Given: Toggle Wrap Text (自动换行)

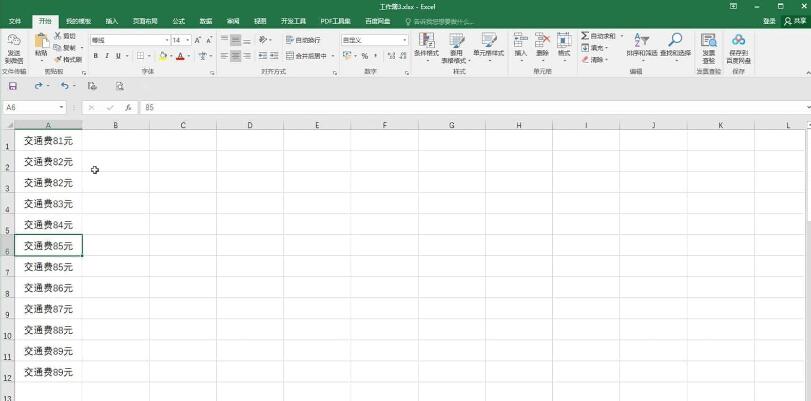Looking at the screenshot, I should point(303,40).
